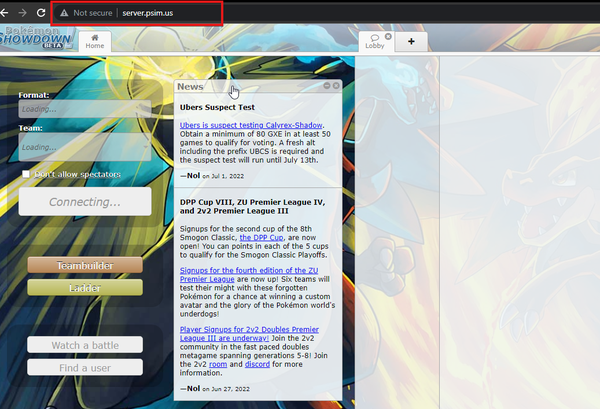The height and width of the screenshot is (409, 600).
Task: Go back using the browser back arrow
Action: [x=4, y=13]
